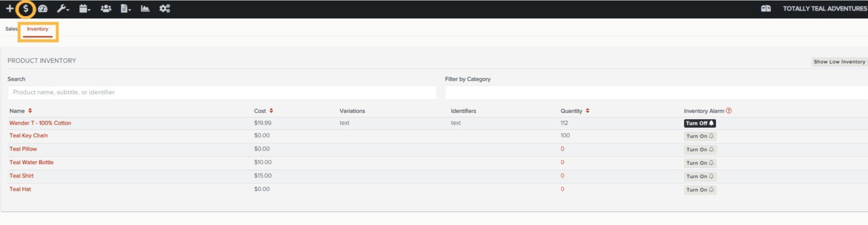Click the storefront icon beside company name

(766, 9)
